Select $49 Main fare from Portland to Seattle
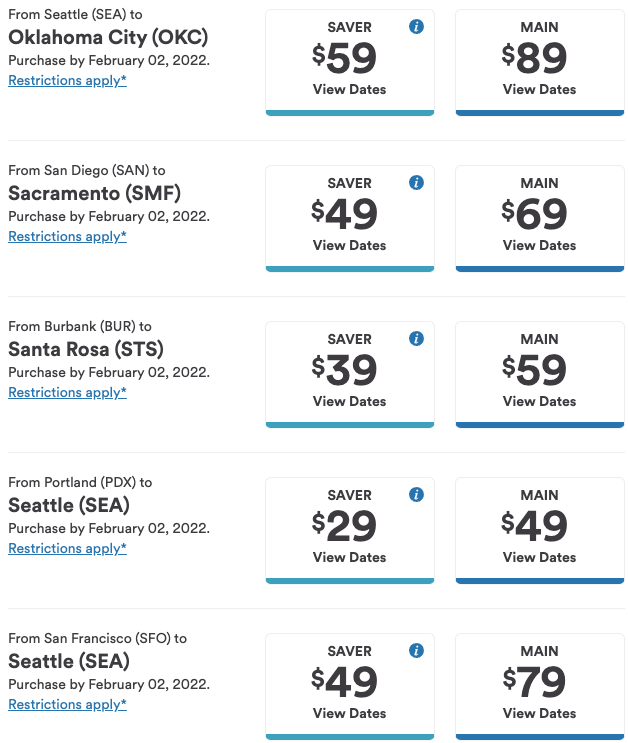This screenshot has width=628, height=743. [540, 530]
